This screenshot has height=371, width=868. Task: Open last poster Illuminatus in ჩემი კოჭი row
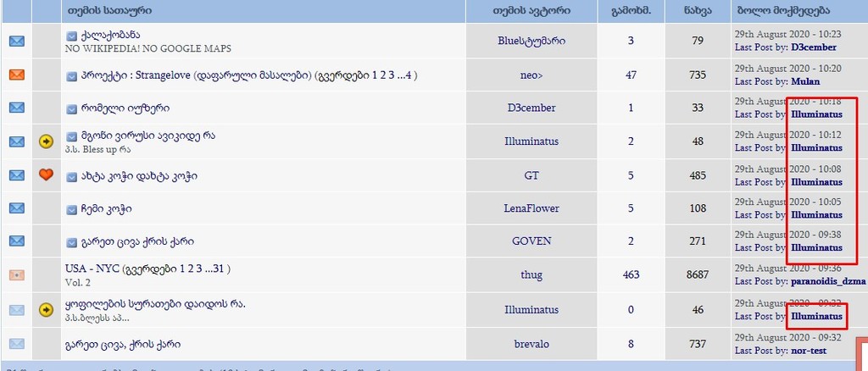coord(816,214)
